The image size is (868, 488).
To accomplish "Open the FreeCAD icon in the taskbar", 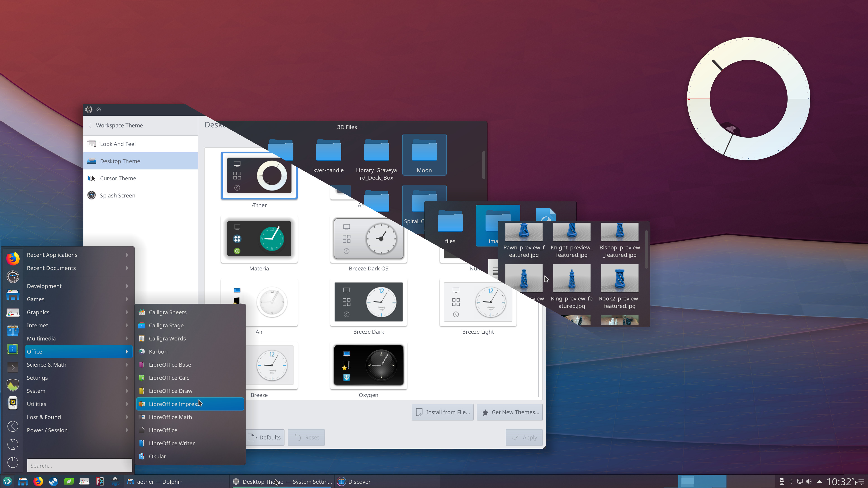I will tap(99, 482).
